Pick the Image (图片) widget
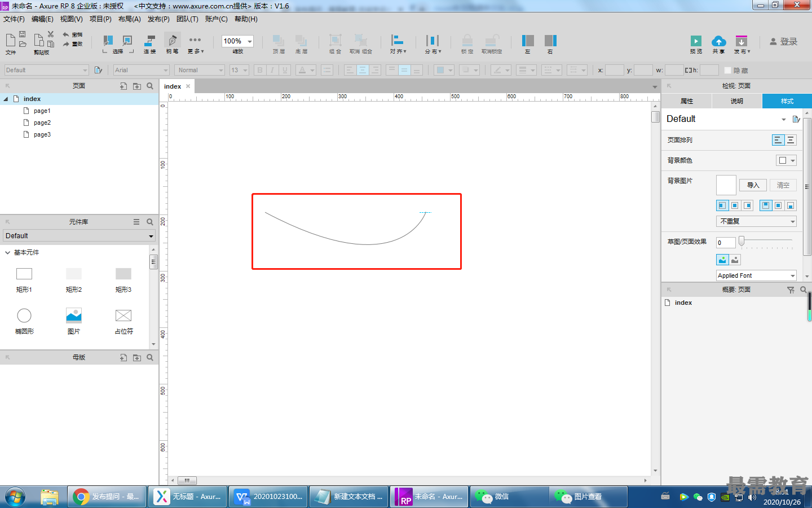 pos(74,322)
